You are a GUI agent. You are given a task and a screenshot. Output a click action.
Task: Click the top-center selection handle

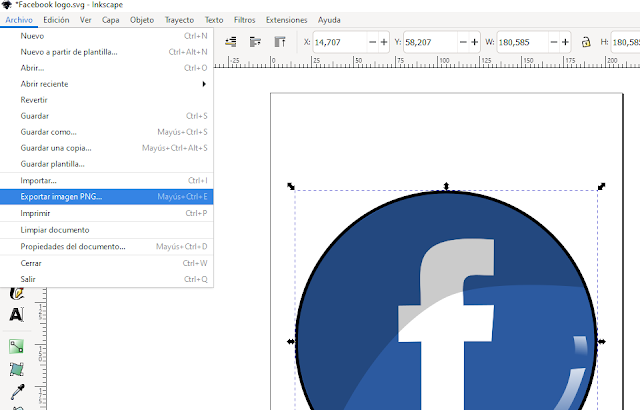(x=446, y=186)
